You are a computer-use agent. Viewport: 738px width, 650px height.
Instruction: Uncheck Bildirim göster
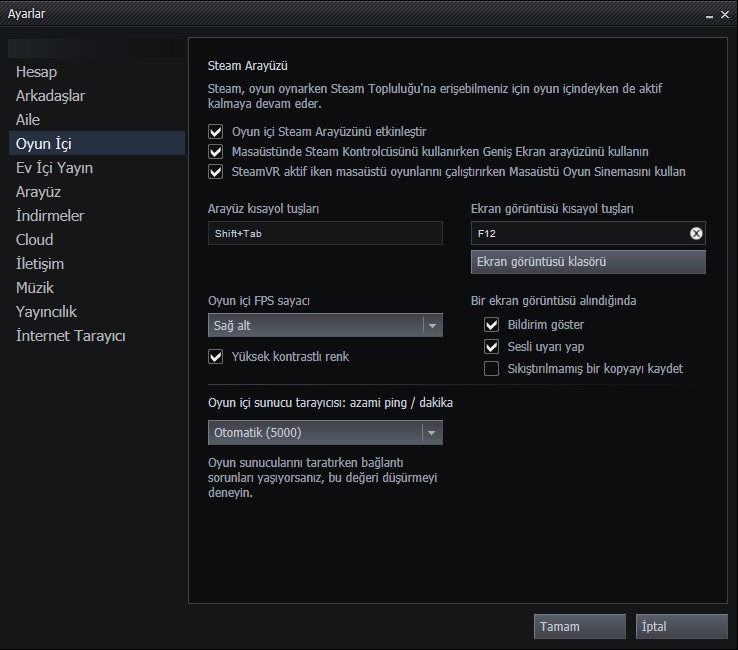click(x=491, y=324)
